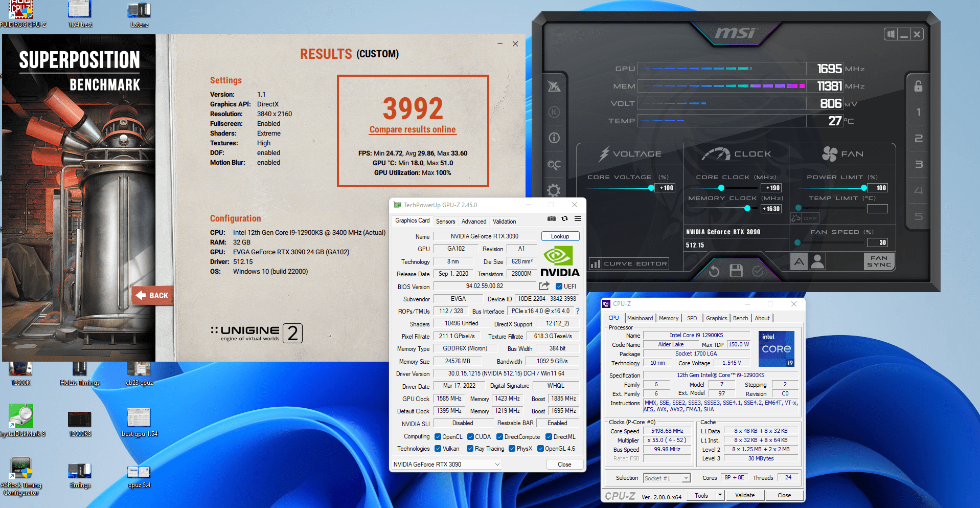This screenshot has width=980, height=508.
Task: Toggle the DirectML checkbox
Action: (x=549, y=437)
